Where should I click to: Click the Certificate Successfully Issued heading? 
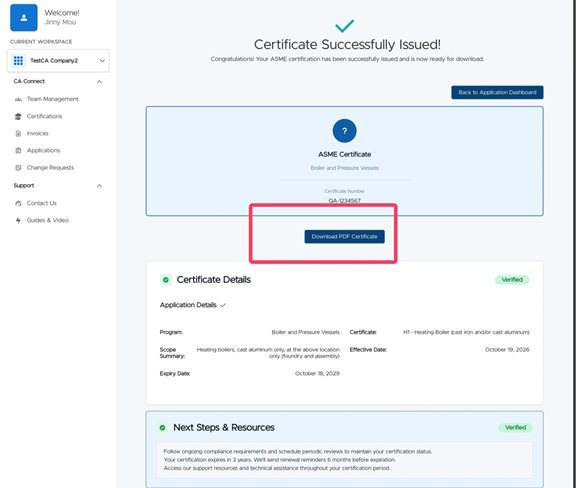pyautogui.click(x=348, y=44)
